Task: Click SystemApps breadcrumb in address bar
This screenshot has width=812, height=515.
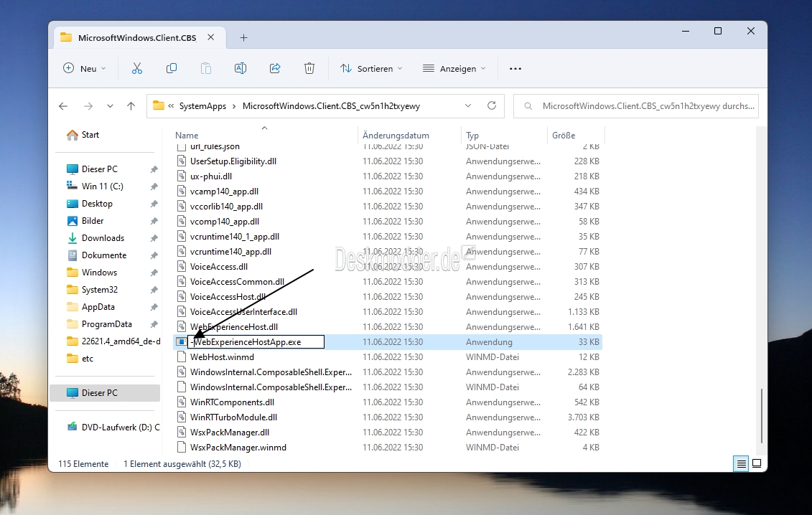Action: [202, 106]
